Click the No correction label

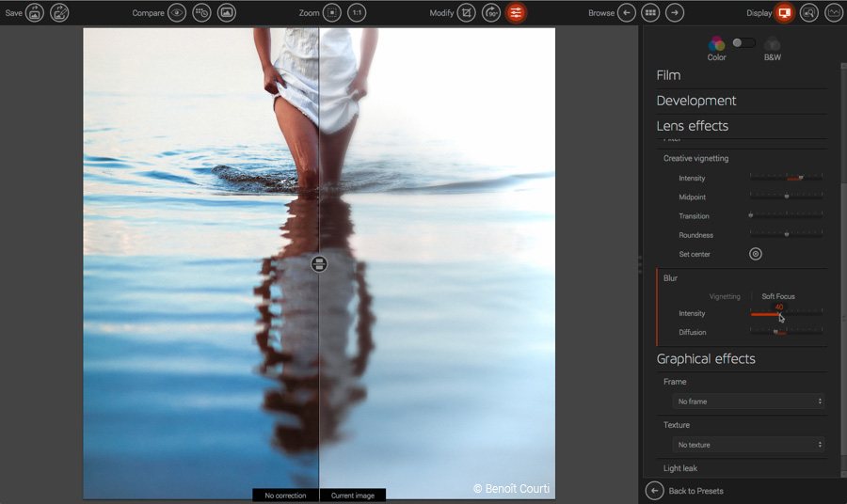coord(285,496)
